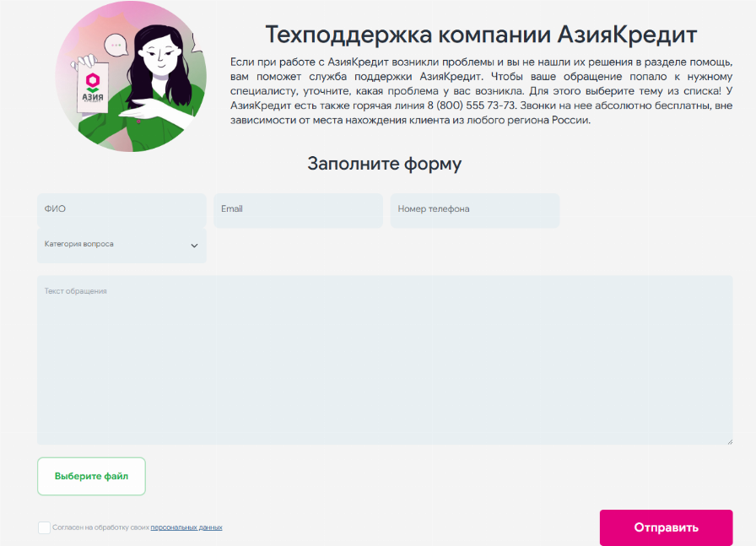The image size is (756, 546).
Task: Click the Отправить button
Action: coord(666,527)
